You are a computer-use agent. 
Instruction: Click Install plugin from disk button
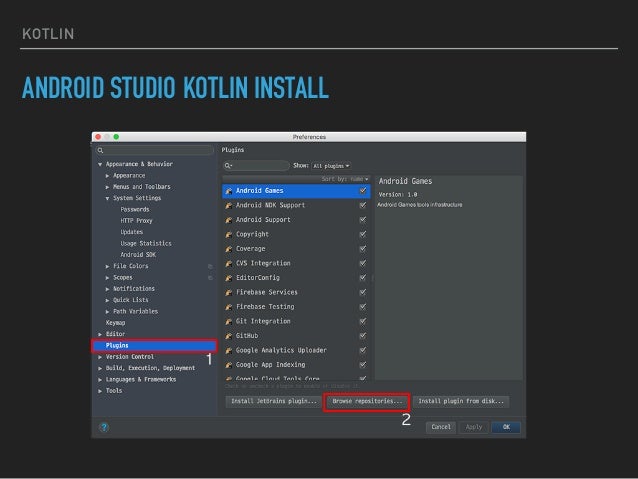coord(461,401)
